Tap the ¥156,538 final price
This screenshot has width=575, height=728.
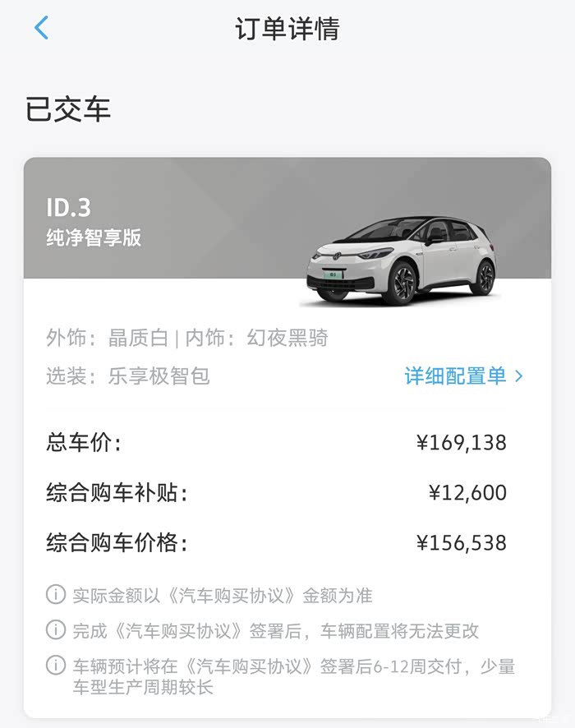pos(461,543)
